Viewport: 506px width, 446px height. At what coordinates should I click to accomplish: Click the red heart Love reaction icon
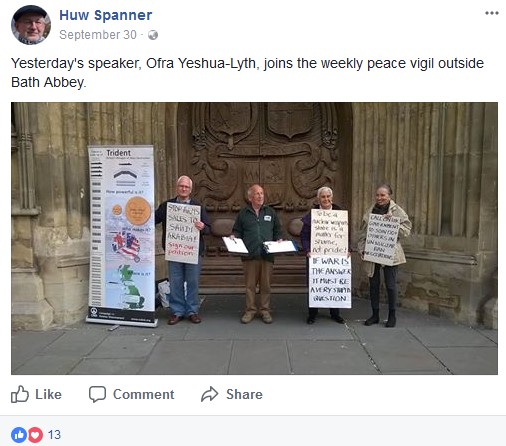point(35,435)
